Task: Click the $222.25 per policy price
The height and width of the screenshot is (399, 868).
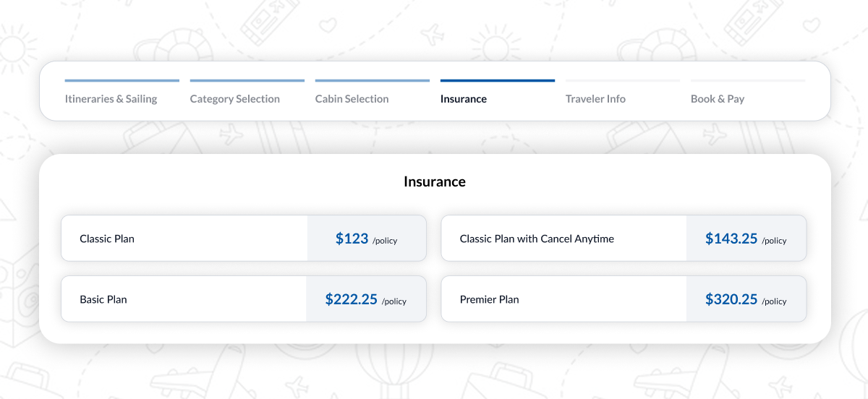Action: [365, 299]
